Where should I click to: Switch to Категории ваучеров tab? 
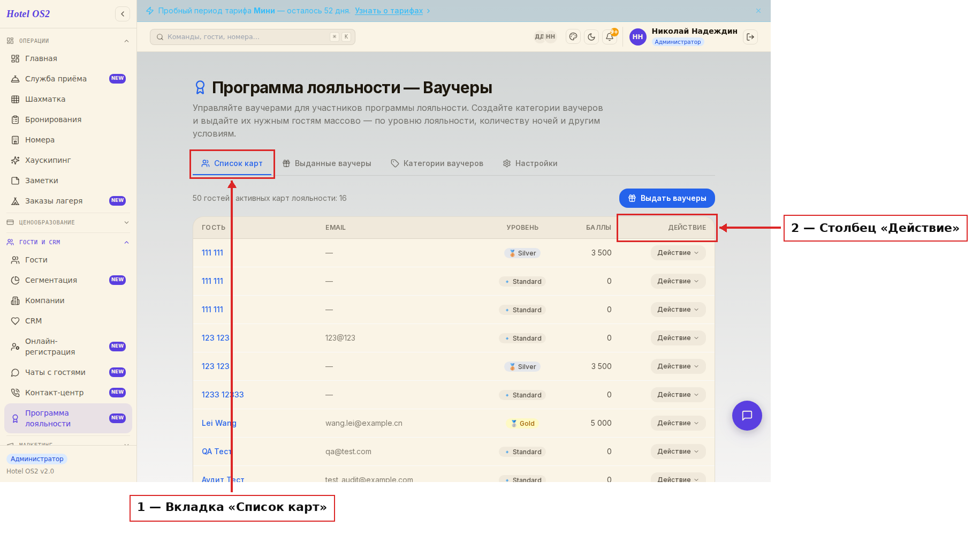[x=437, y=163]
